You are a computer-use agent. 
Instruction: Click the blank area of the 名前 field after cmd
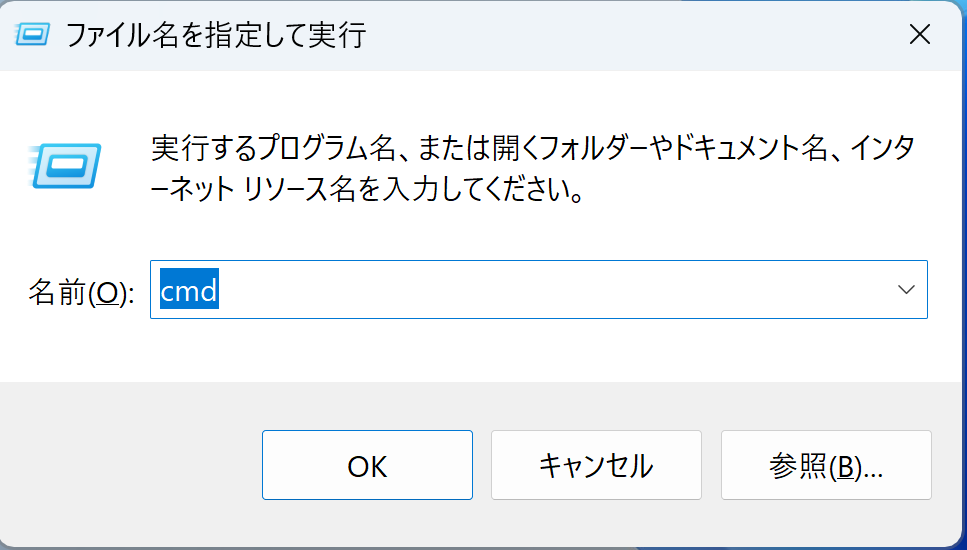[550, 290]
